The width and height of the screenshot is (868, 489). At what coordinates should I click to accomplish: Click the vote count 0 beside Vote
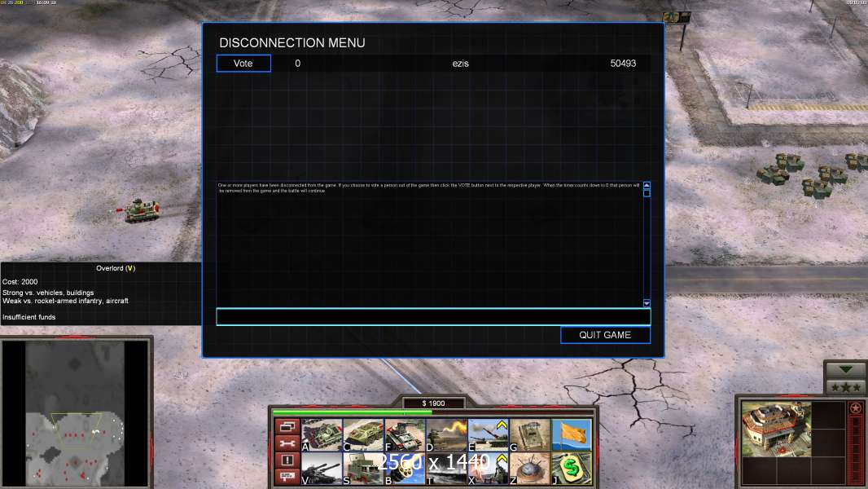[x=298, y=63]
